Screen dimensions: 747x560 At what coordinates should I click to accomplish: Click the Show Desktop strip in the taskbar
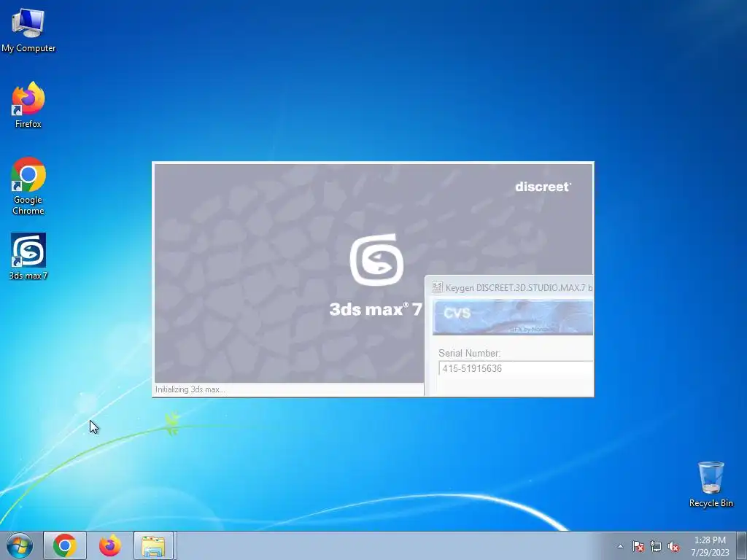click(742, 545)
